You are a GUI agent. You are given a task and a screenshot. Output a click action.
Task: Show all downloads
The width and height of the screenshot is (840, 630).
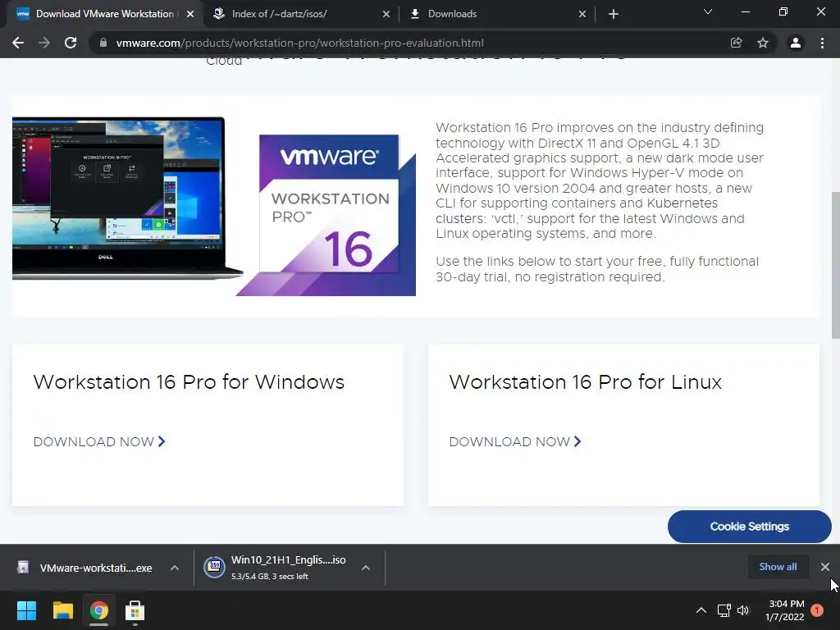pos(778,567)
